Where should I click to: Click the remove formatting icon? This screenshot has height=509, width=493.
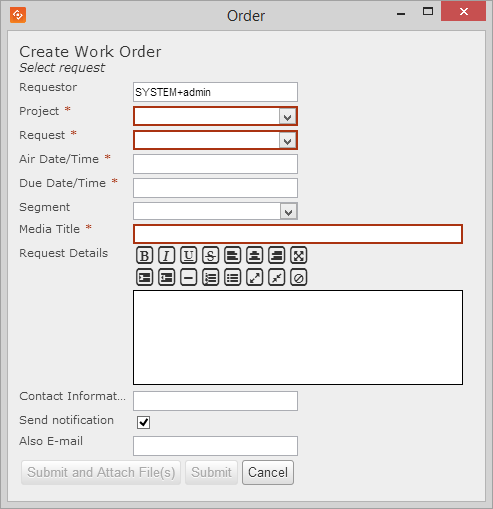[x=298, y=278]
